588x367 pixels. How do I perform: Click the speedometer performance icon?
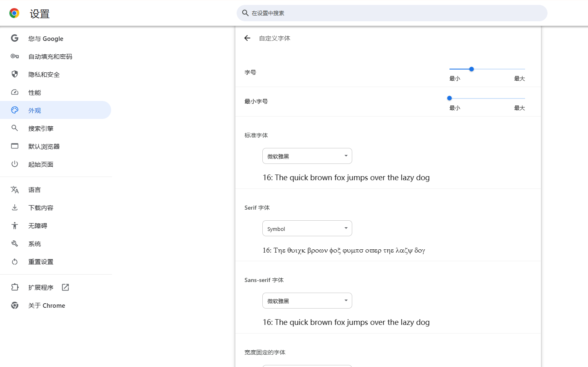15,92
